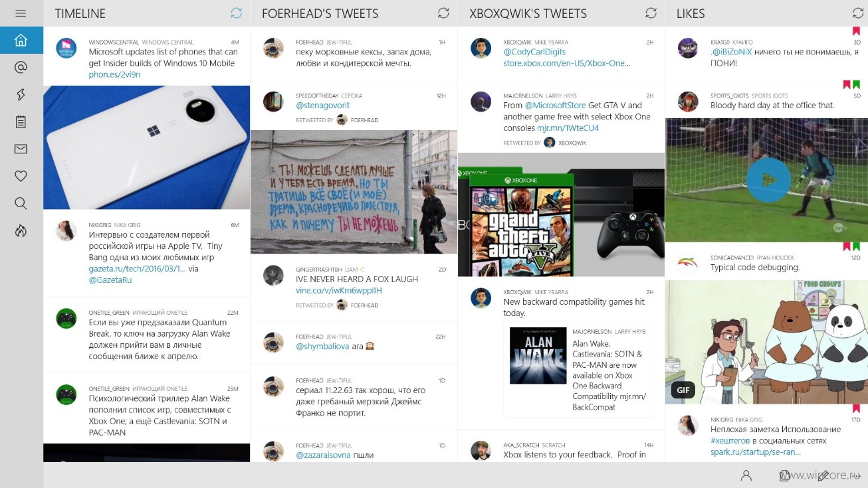Open Search via the magnifier icon
The height and width of the screenshot is (488, 868).
pyautogui.click(x=21, y=203)
